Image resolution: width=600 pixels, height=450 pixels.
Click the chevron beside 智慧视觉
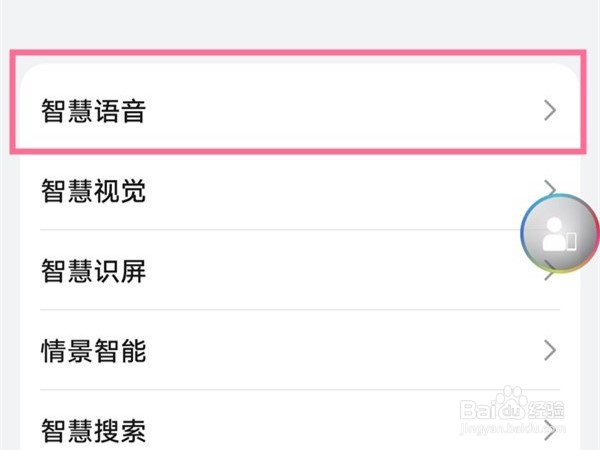coord(549,189)
